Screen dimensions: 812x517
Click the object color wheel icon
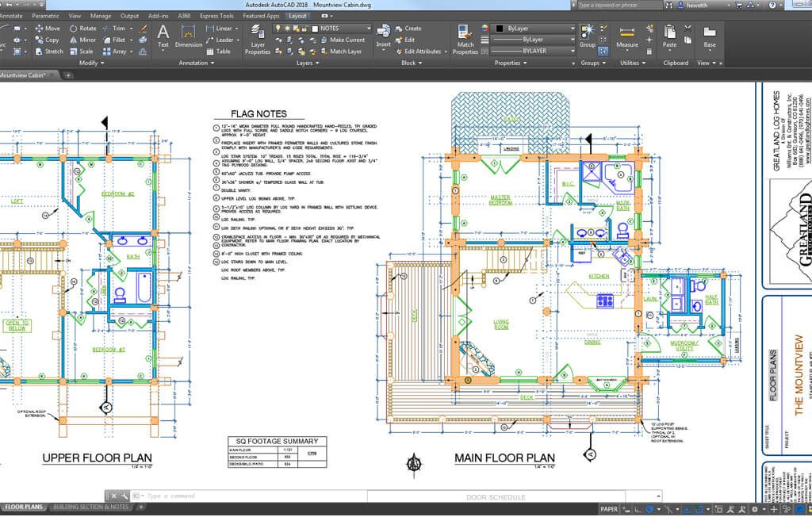tap(485, 29)
